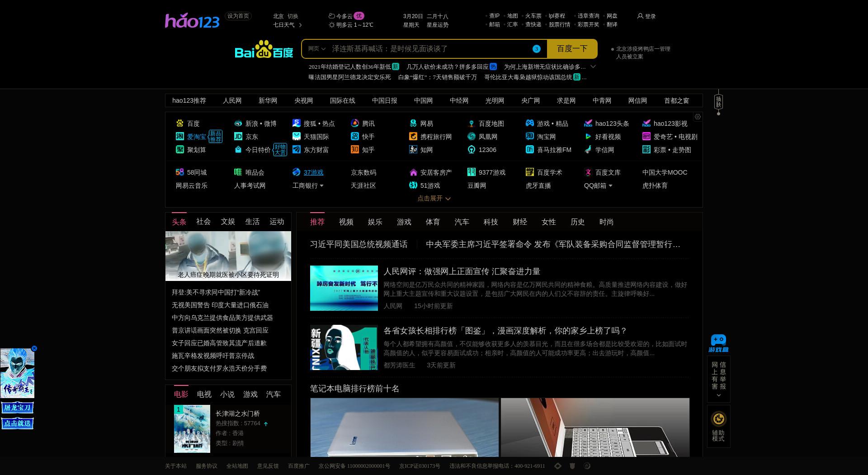Expand the 网上有害信息举报 chevron
The height and width of the screenshot is (475, 868).
(718, 395)
